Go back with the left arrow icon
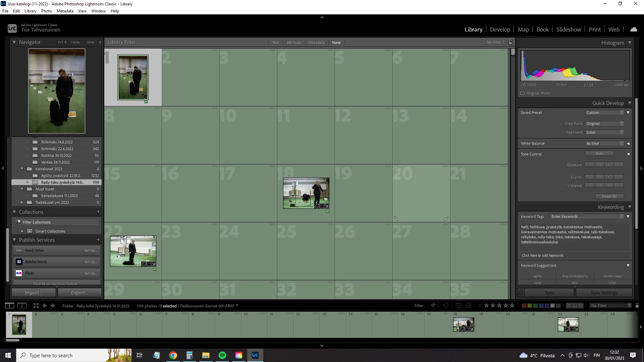 [44, 306]
